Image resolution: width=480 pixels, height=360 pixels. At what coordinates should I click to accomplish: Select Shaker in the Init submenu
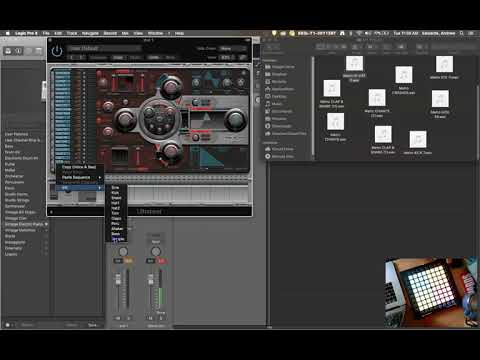(x=117, y=229)
